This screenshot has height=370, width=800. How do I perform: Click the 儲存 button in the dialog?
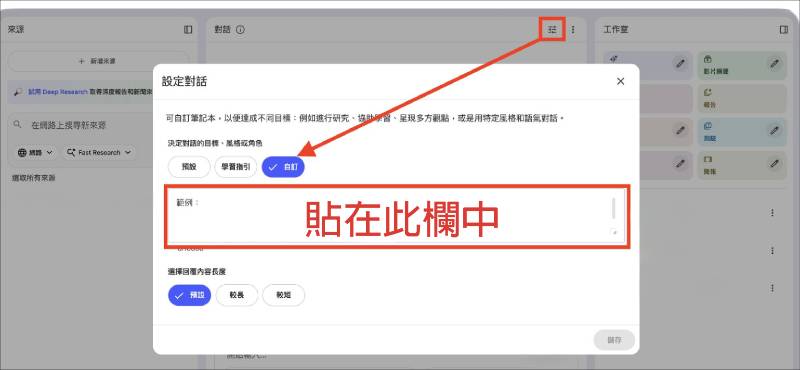[614, 340]
